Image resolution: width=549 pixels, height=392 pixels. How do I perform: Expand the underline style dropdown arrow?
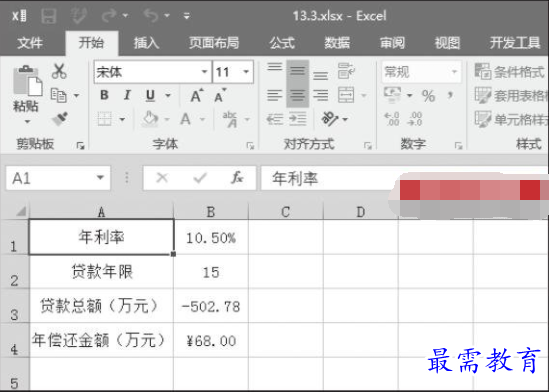click(168, 96)
